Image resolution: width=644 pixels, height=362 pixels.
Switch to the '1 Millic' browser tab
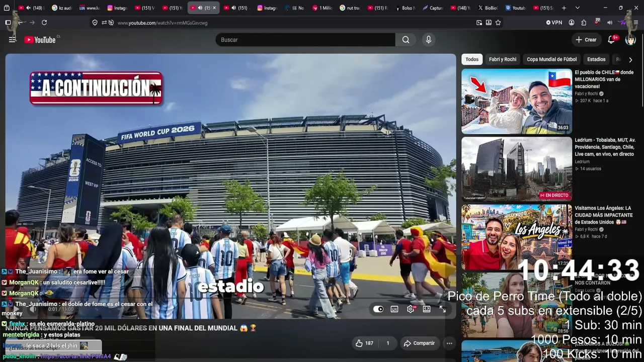click(322, 8)
